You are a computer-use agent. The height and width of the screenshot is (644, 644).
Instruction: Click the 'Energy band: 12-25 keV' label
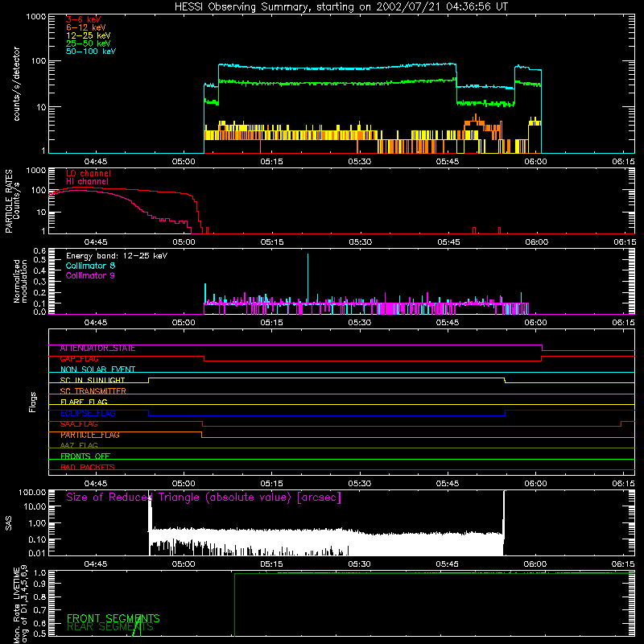click(x=117, y=256)
